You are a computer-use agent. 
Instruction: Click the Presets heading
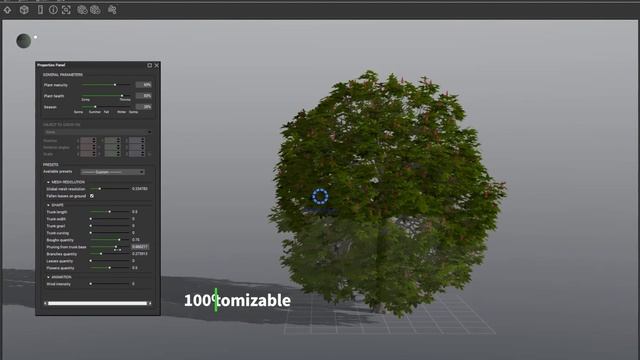tap(51, 164)
